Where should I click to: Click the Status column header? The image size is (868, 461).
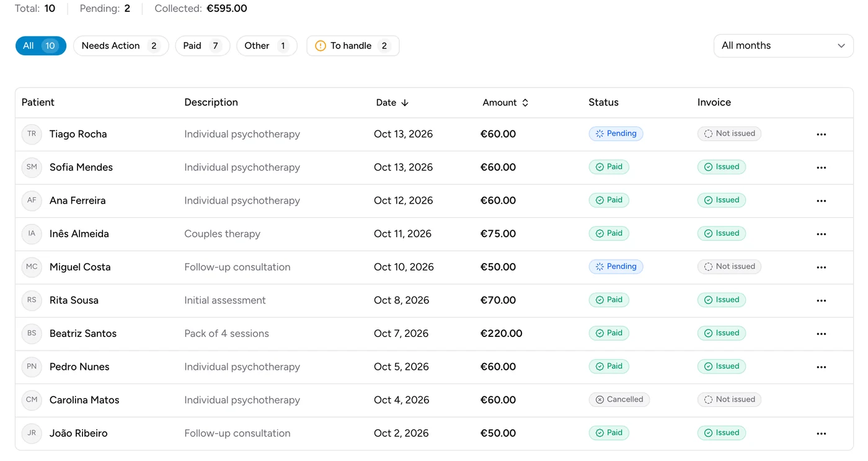pos(603,102)
